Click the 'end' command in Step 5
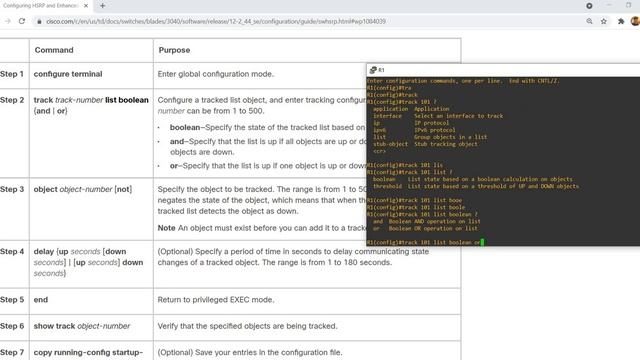This screenshot has height=360, width=640. pos(41,300)
